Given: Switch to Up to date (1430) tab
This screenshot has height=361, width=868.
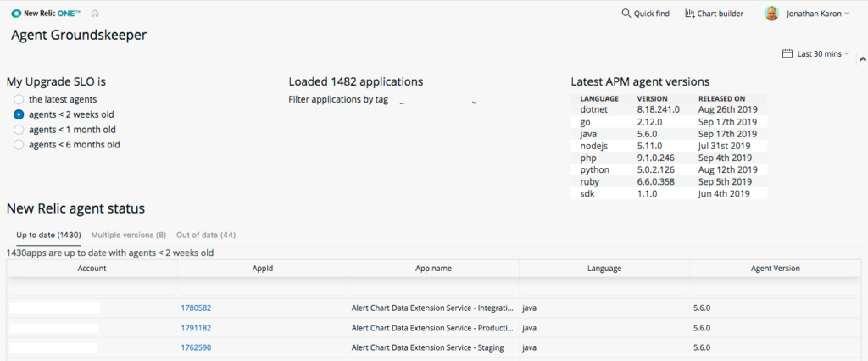Looking at the screenshot, I should (x=48, y=235).
